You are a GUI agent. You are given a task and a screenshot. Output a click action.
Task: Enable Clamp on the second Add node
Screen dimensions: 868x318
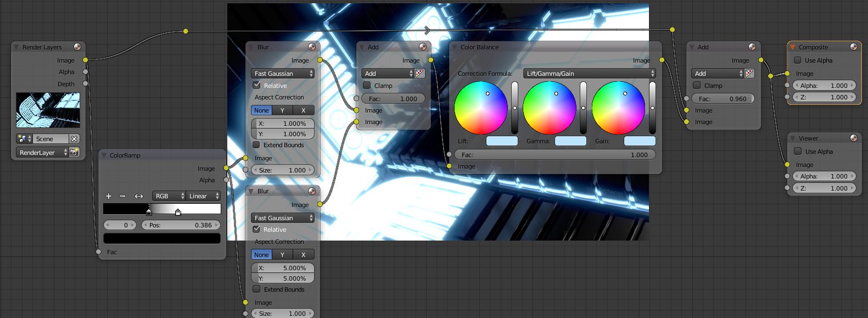coord(697,85)
